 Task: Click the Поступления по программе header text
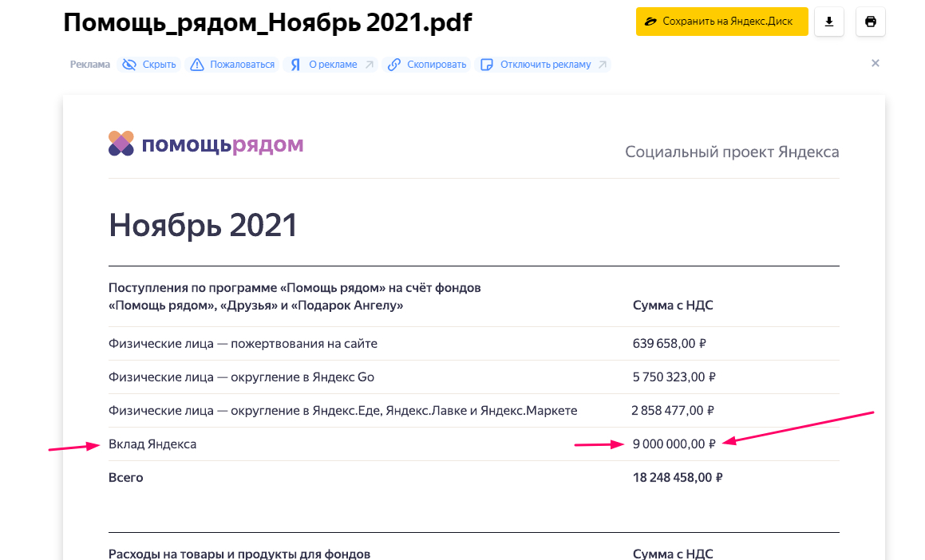point(294,297)
